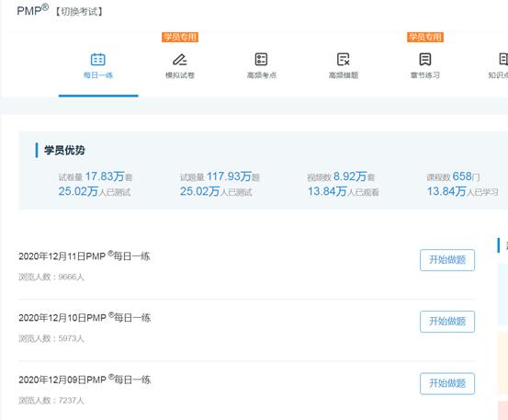Viewport: 508px width, 420px height.
Task: Switch to the 高频错题 tab
Action: click(344, 75)
